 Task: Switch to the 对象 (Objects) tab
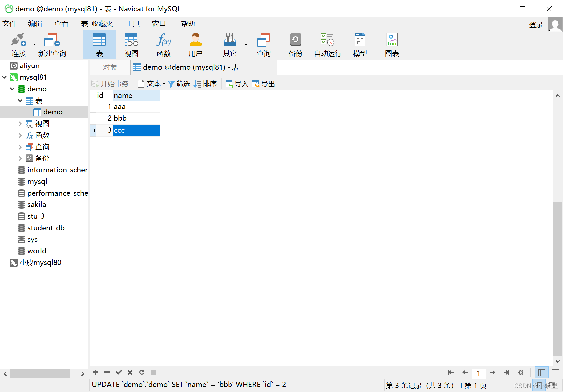pyautogui.click(x=110, y=67)
